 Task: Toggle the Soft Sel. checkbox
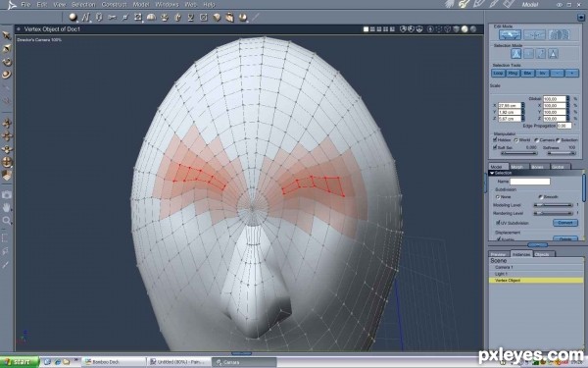[495, 147]
